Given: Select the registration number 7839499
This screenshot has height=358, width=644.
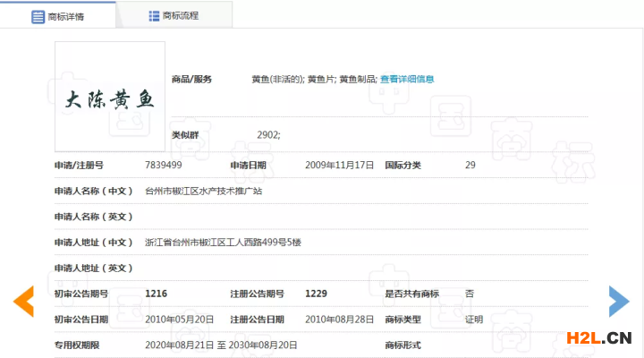Looking at the screenshot, I should (x=164, y=166).
